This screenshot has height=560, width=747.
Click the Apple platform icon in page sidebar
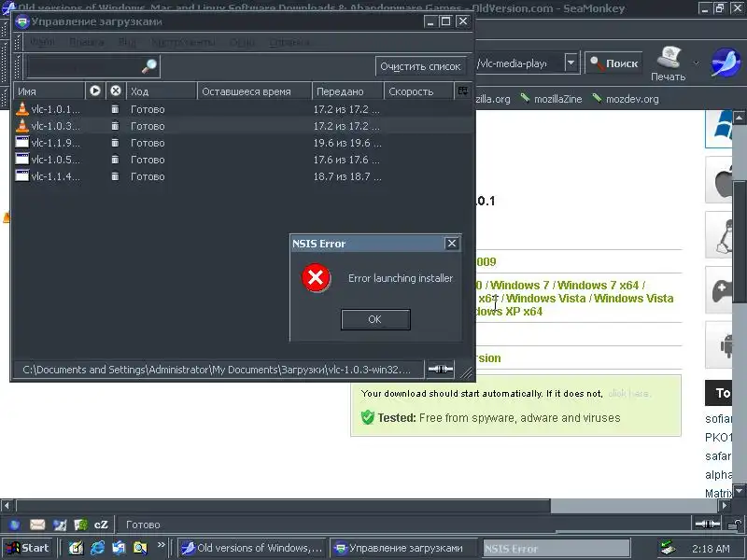click(x=721, y=180)
